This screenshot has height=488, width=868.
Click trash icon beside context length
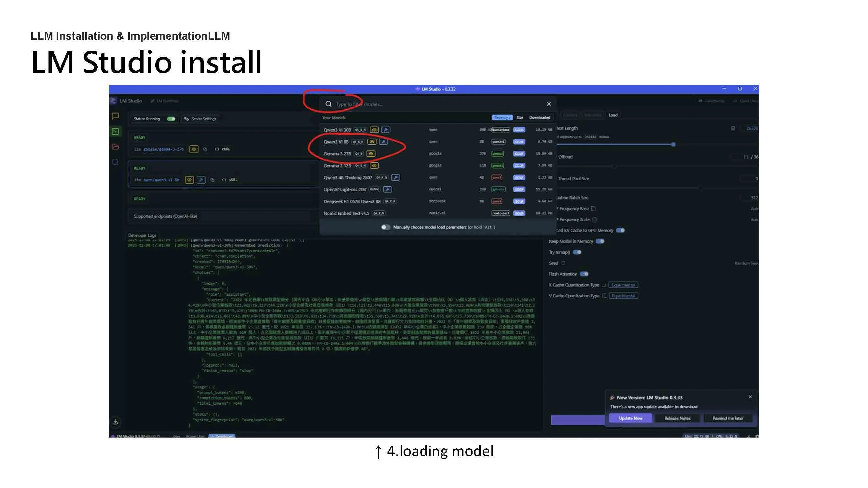pos(733,128)
